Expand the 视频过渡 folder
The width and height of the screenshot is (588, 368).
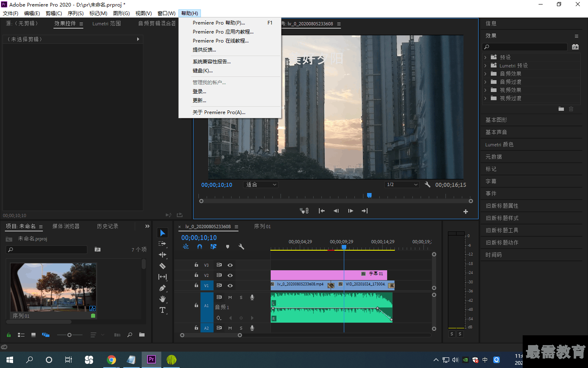[x=485, y=98]
